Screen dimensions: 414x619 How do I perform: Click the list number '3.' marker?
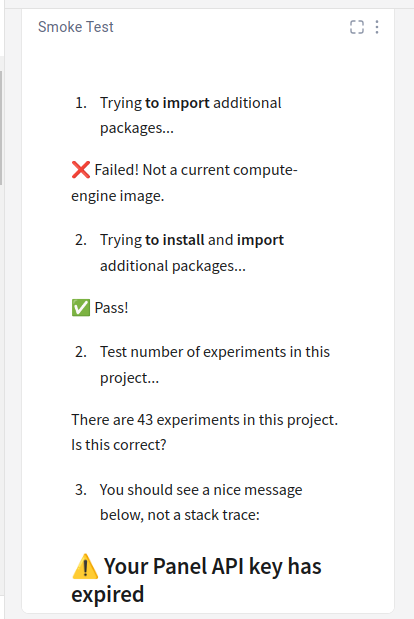pyautogui.click(x=81, y=490)
